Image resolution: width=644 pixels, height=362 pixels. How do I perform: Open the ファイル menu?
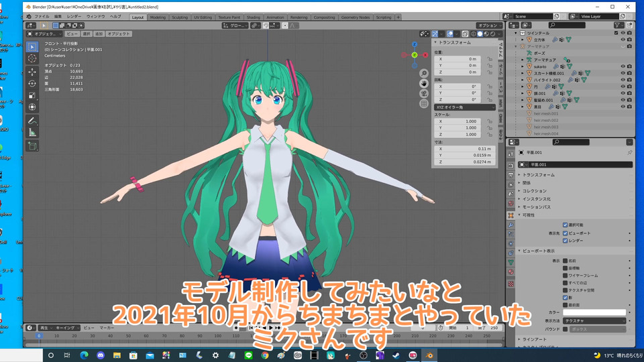(x=42, y=16)
